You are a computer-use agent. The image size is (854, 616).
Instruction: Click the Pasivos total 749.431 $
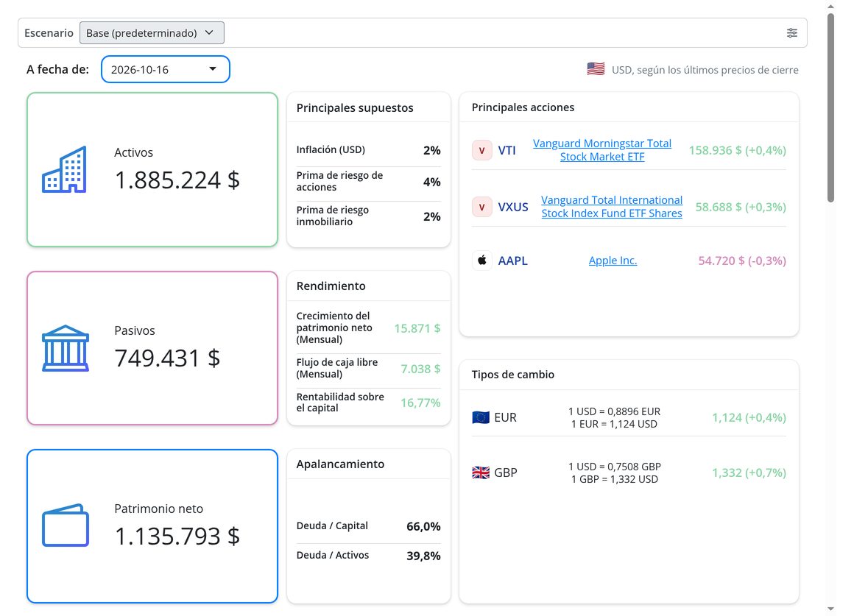(167, 358)
